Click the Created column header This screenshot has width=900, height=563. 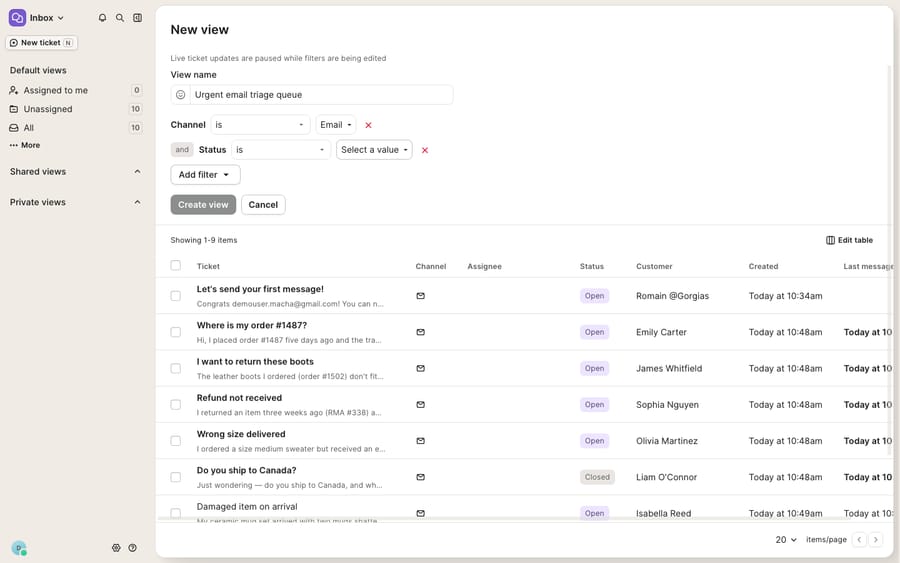[x=763, y=266]
